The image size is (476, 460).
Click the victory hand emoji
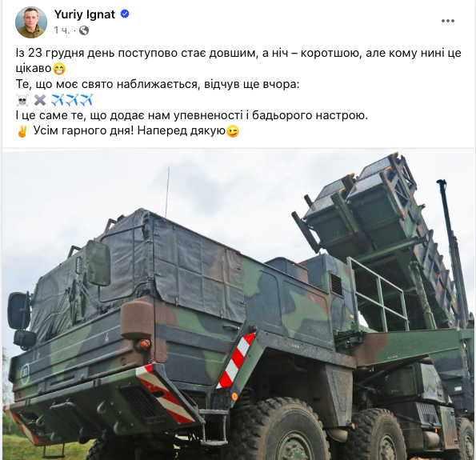point(22,131)
